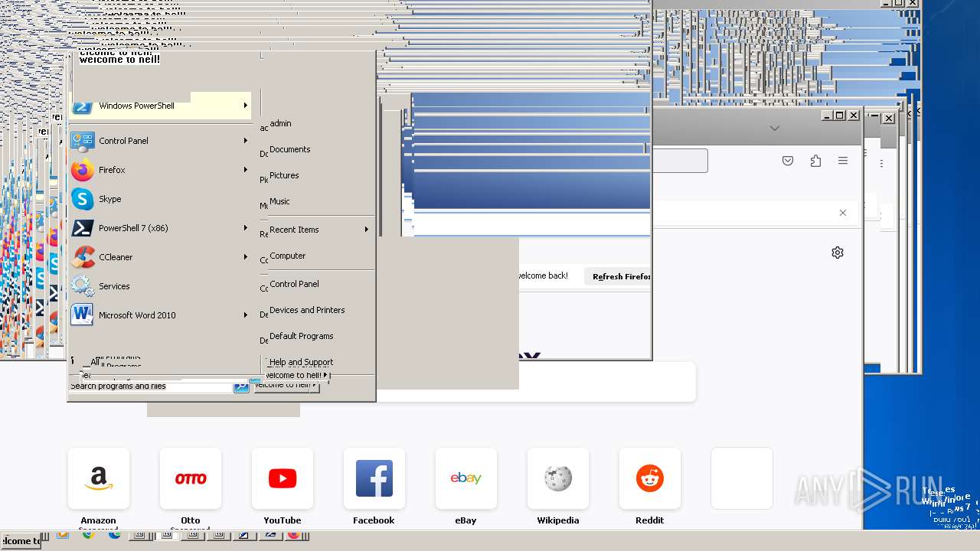Screen dimensions: 980x551
Task: Click the Firefox address bar field
Action: pos(679,161)
